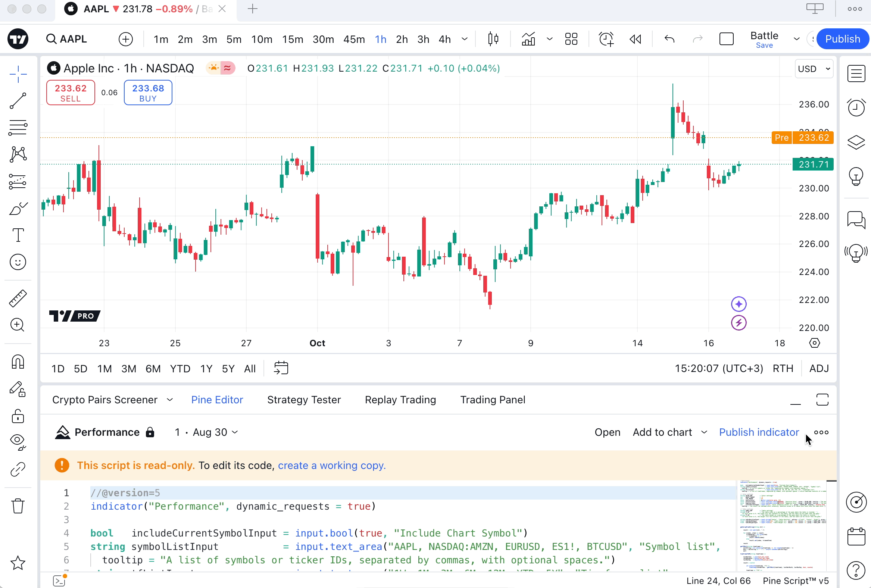Open the alerts clock panel

856,107
